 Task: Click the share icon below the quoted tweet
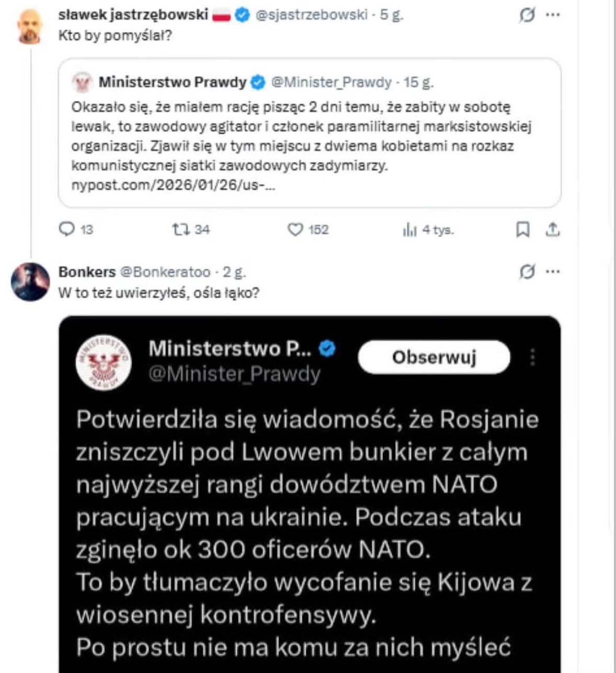click(x=552, y=229)
